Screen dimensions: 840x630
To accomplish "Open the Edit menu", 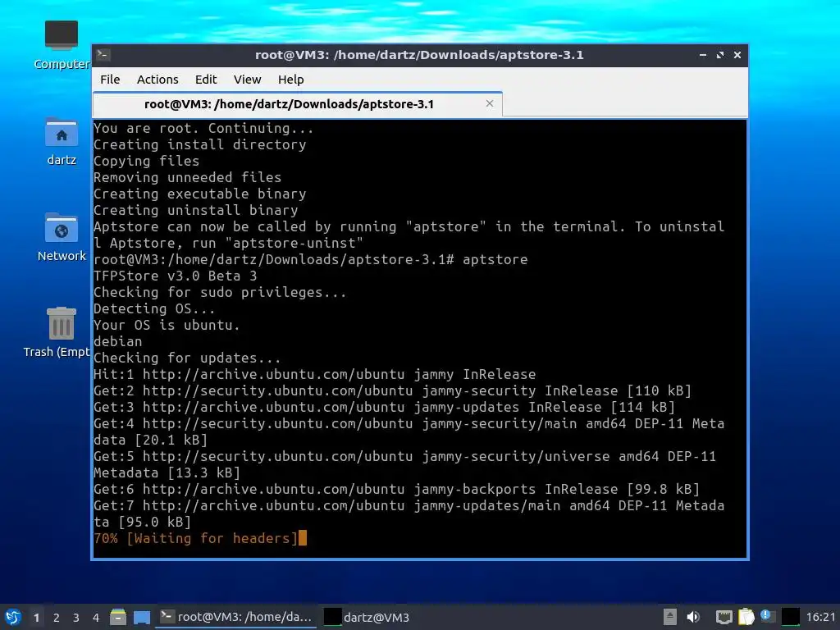I will point(206,80).
